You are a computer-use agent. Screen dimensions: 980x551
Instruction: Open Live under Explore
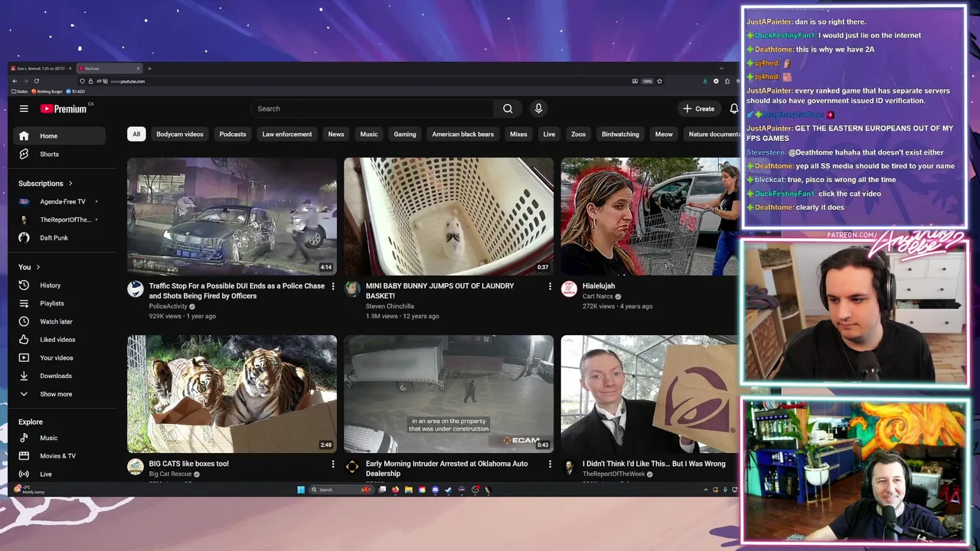(x=59, y=474)
